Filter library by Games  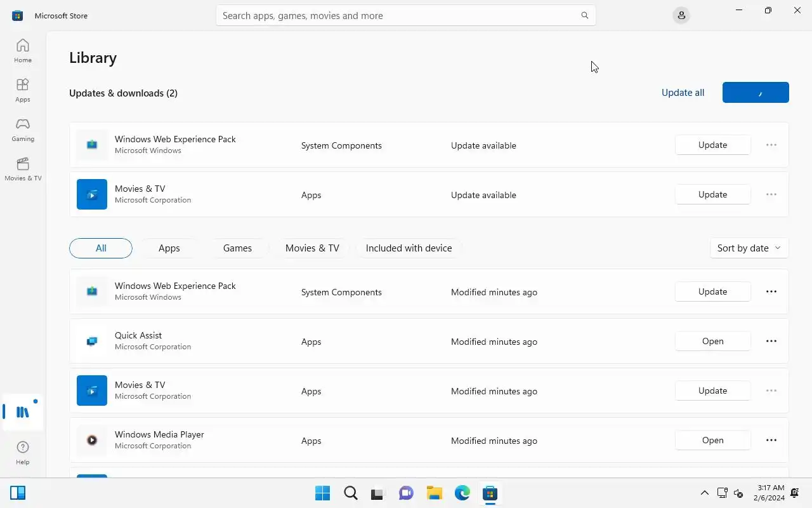coord(237,248)
